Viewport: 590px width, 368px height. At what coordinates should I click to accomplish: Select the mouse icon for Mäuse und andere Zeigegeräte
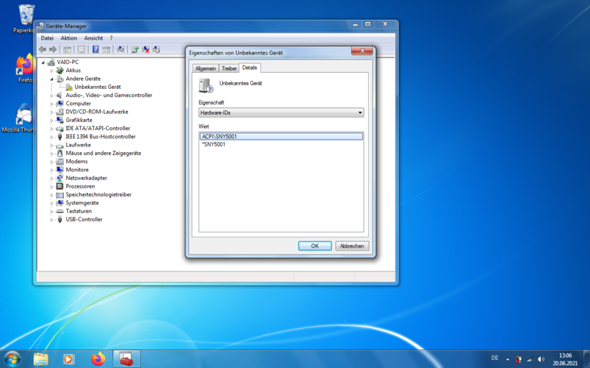coord(59,153)
